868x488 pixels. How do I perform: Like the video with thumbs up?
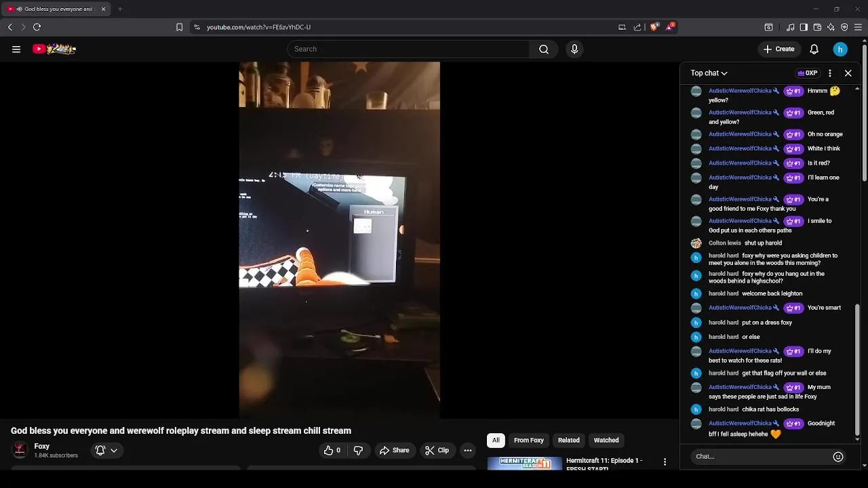tap(332, 450)
